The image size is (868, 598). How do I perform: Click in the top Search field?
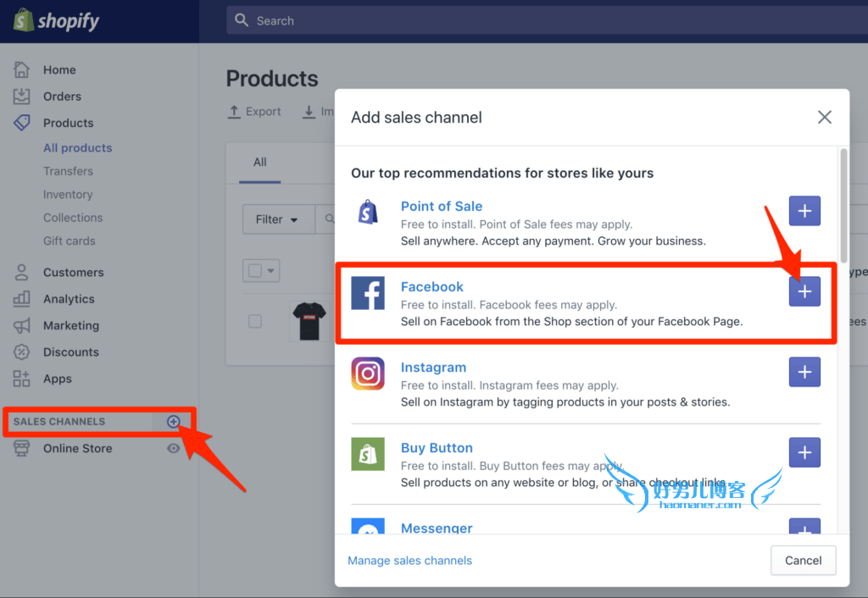click(547, 20)
